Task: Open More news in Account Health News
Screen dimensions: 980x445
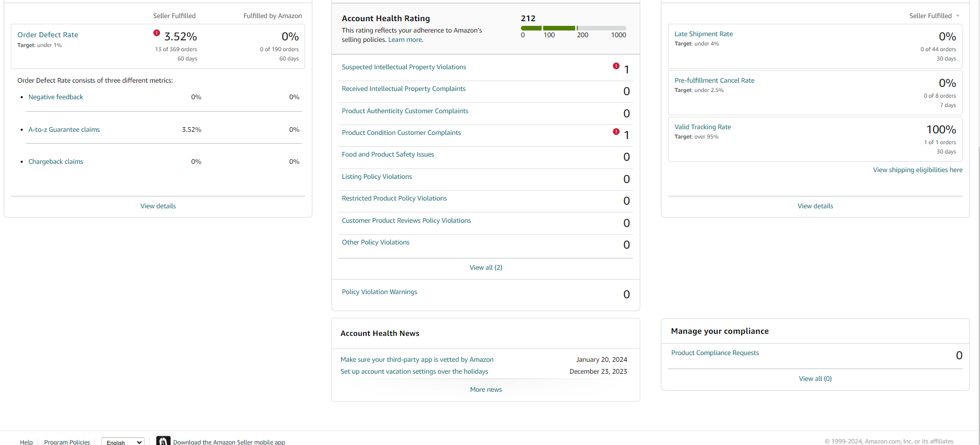Action: (486, 390)
